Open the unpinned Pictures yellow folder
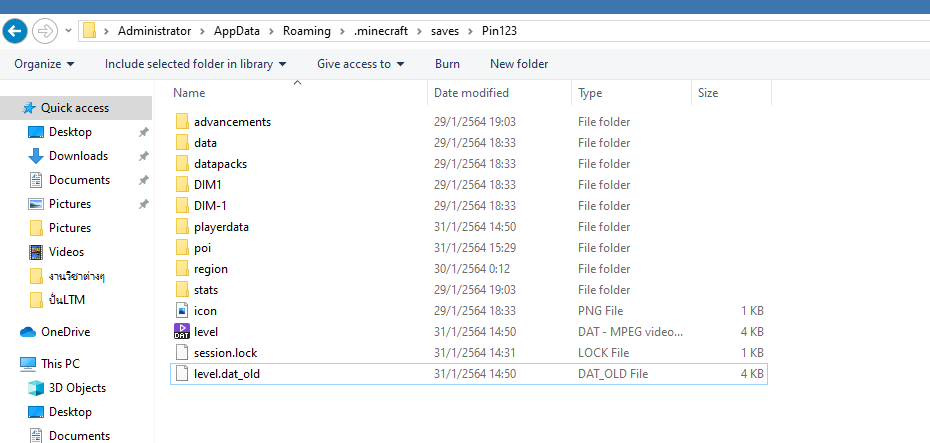Image resolution: width=930 pixels, height=443 pixels. (x=70, y=228)
